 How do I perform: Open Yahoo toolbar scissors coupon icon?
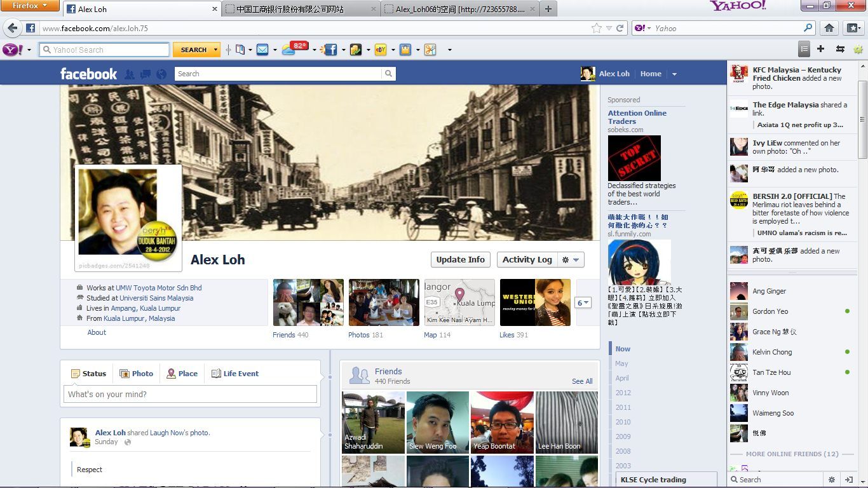[430, 50]
